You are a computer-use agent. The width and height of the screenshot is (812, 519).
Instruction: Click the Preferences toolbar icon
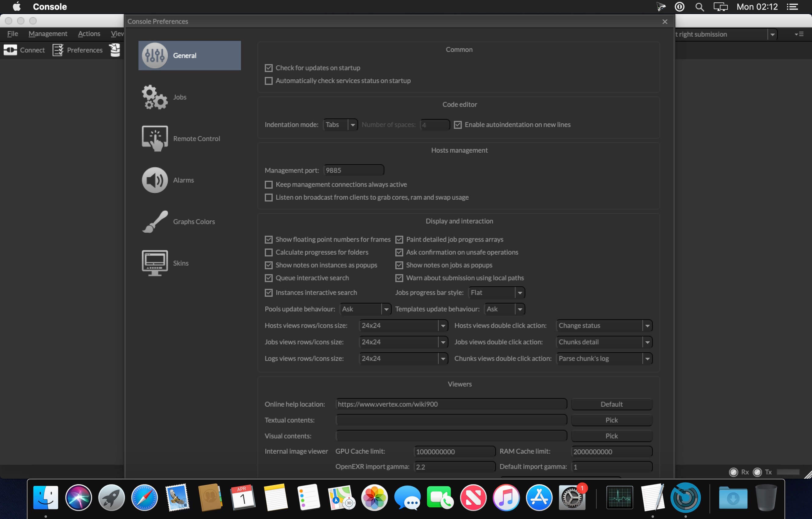[58, 50]
